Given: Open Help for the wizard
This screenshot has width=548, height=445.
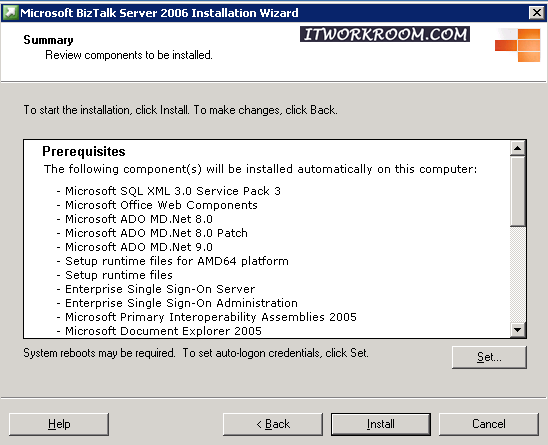Looking at the screenshot, I should [x=59, y=424].
